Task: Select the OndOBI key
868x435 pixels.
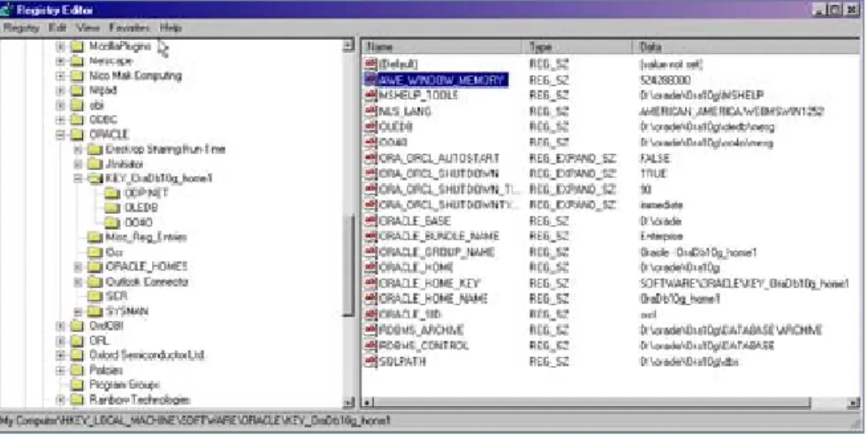Action: click(106, 325)
